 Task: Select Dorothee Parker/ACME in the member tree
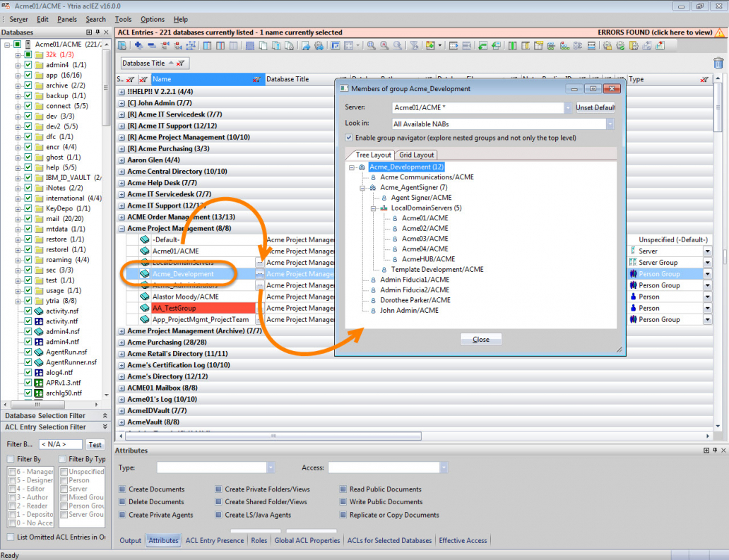pos(415,300)
